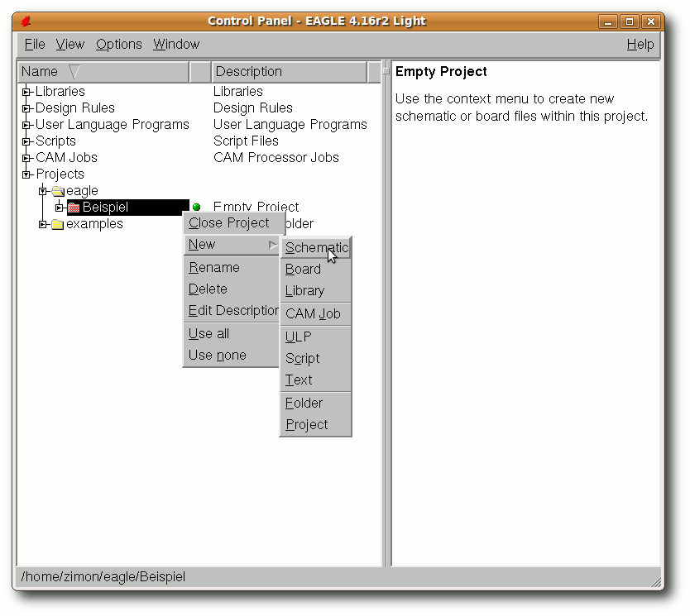The width and height of the screenshot is (690, 616).
Task: Choose Close Project from context menu
Action: point(234,223)
